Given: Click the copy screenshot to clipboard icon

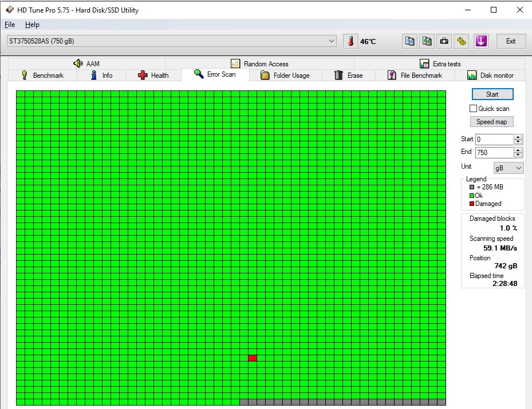Looking at the screenshot, I should point(427,41).
